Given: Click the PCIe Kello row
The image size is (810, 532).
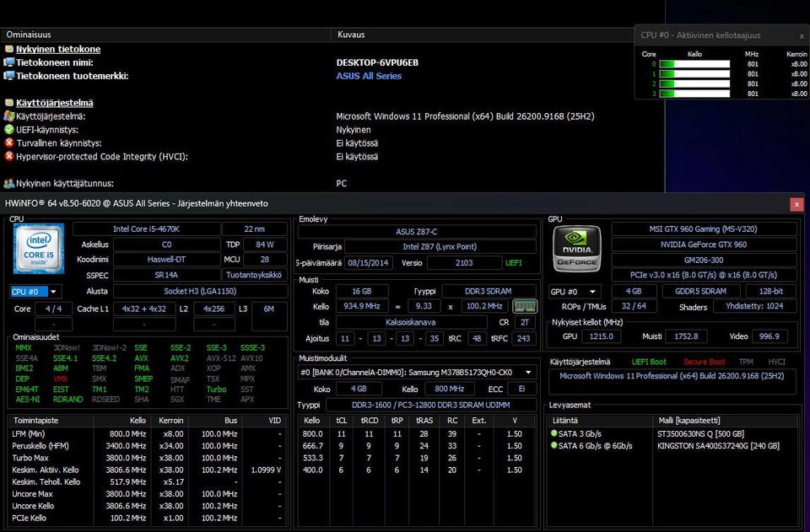Looking at the screenshot, I should point(146,518).
